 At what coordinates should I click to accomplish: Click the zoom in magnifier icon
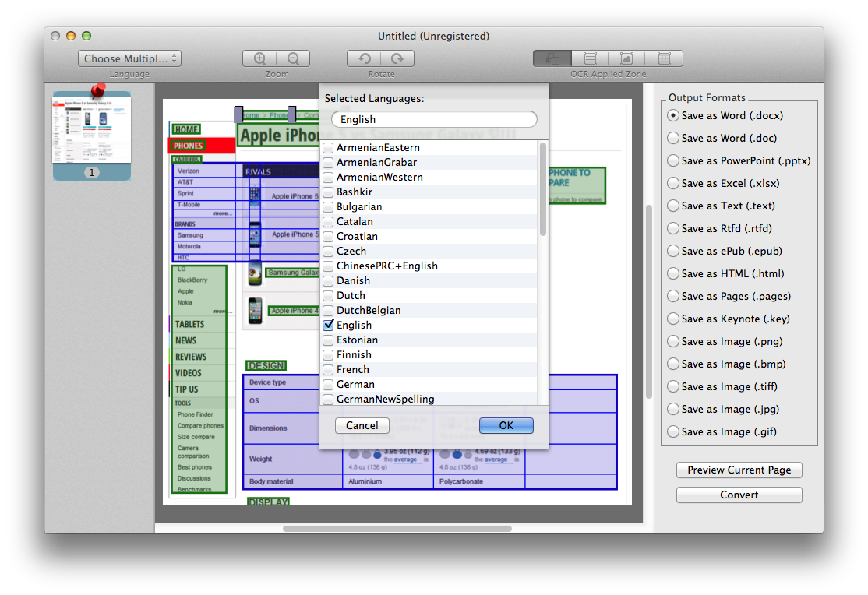tap(259, 58)
